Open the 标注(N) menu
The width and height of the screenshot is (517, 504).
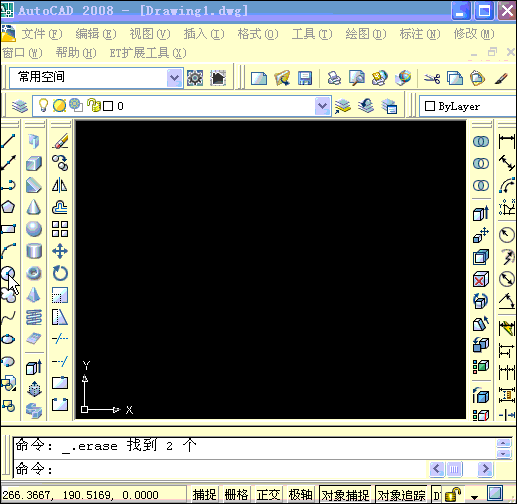420,34
